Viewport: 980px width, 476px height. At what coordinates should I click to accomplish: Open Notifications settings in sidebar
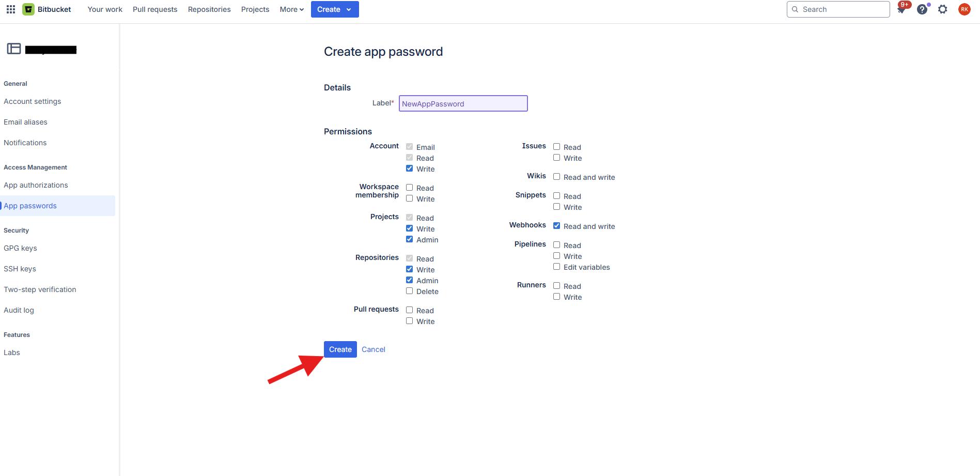pyautogui.click(x=25, y=143)
